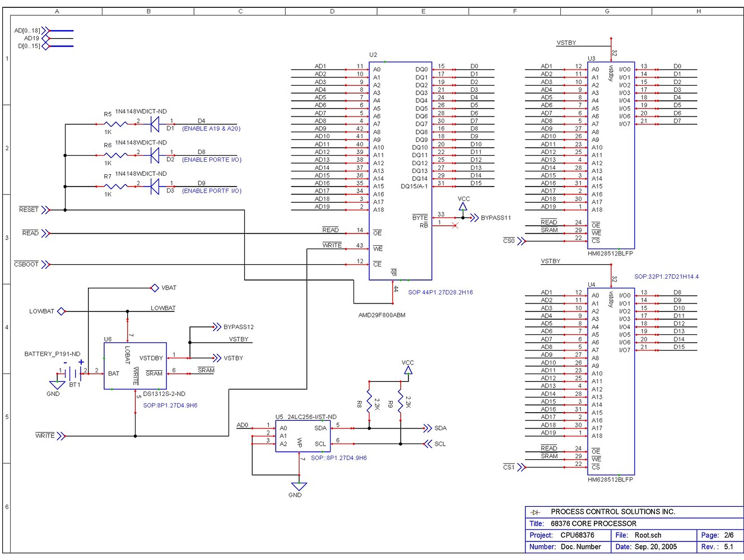Select the CSBOOT input port symbol
Viewport: 744px width, 560px height.
[46, 264]
